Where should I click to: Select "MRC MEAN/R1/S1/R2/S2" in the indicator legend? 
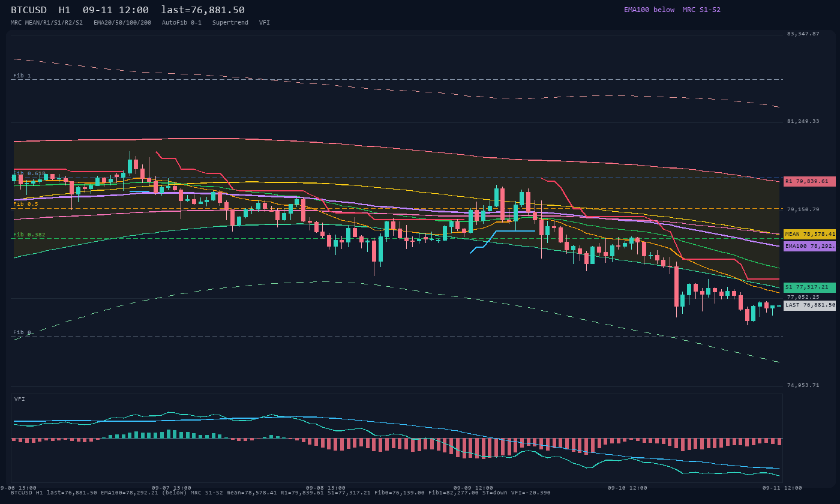[47, 22]
